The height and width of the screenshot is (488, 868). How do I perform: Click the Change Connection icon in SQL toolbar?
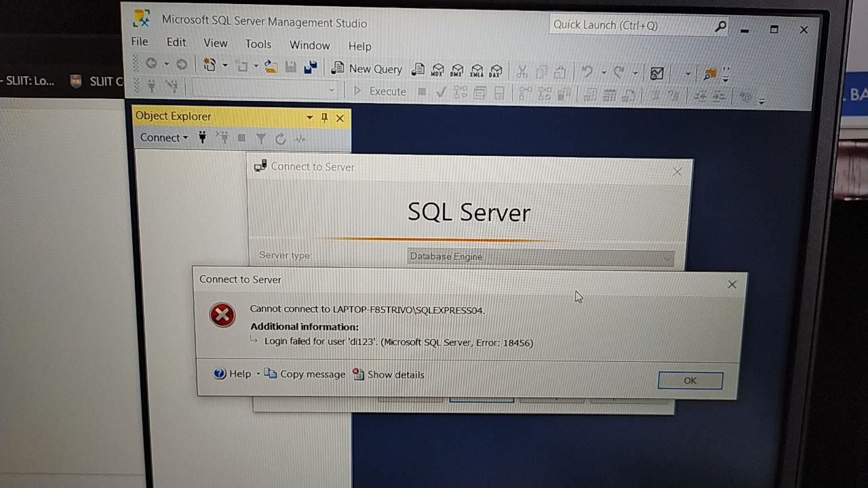click(172, 86)
